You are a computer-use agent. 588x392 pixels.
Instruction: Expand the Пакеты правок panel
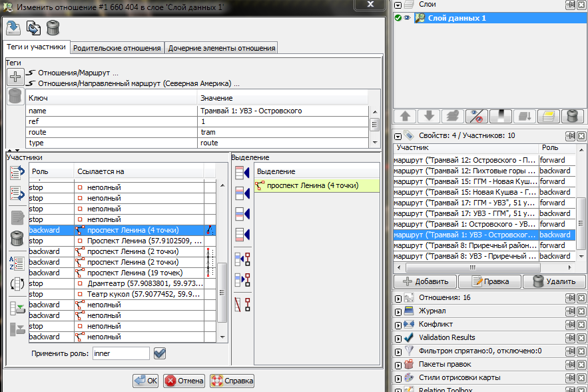[x=398, y=365]
